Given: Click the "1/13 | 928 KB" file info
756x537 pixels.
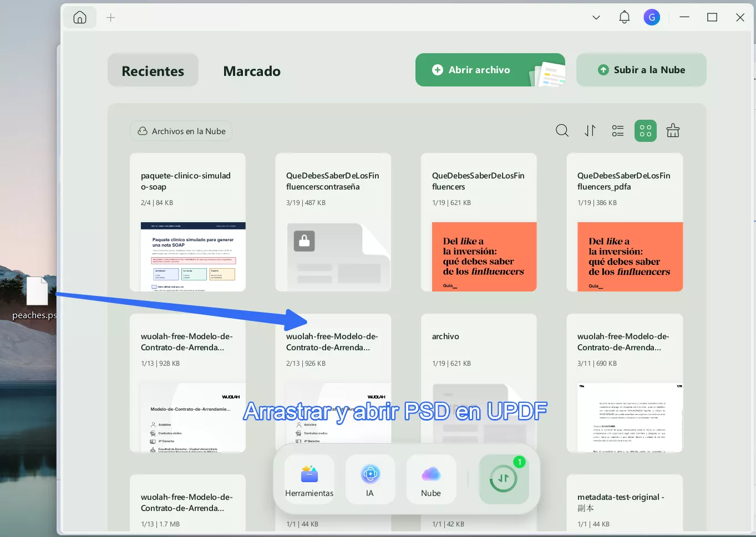Looking at the screenshot, I should (160, 364).
